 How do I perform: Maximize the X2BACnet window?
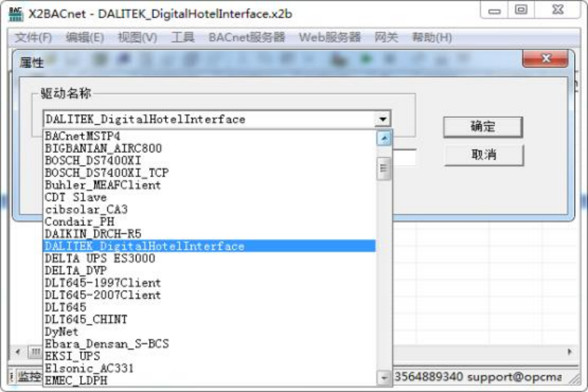(521, 10)
